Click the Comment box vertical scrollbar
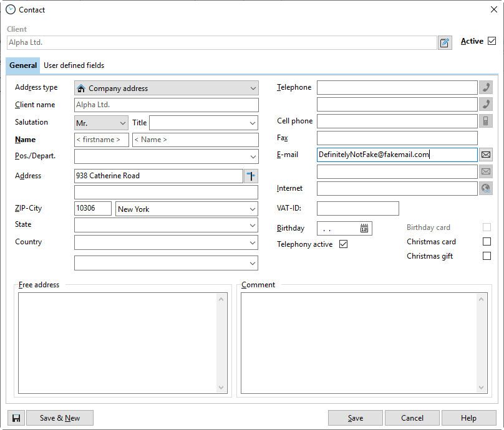Viewport: 504px width, 430px height. click(x=480, y=343)
